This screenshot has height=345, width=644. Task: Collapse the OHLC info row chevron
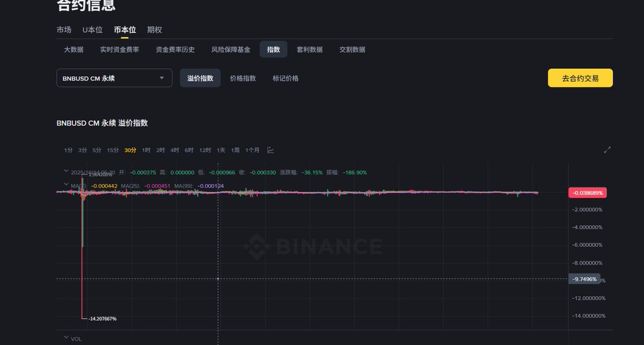66,172
